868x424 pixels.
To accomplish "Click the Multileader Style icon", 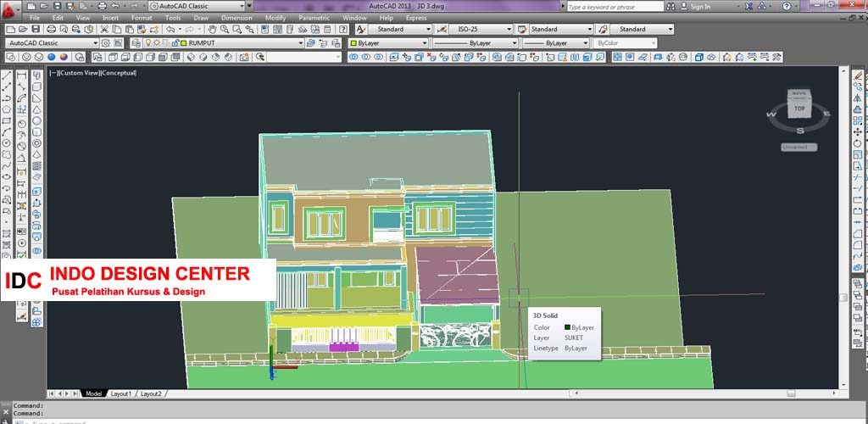I will tap(604, 30).
